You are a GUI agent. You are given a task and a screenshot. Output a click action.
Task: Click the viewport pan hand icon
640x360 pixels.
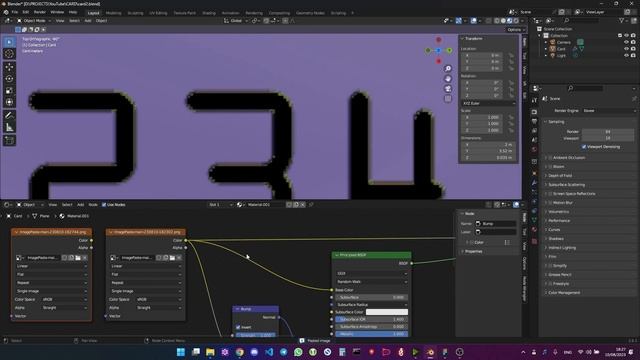[x=448, y=79]
